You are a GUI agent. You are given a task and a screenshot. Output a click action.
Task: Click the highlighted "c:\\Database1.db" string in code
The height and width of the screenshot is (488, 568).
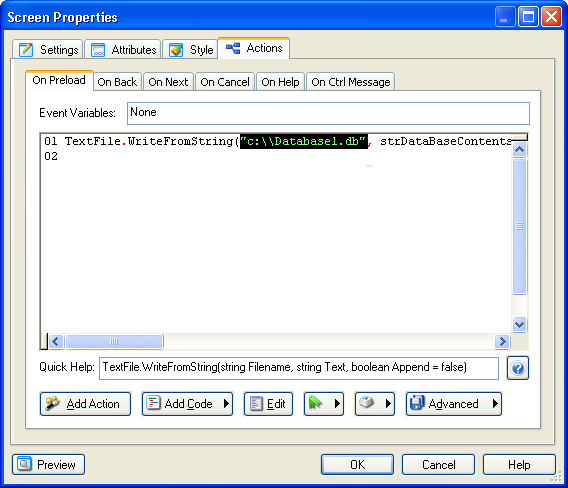(304, 141)
